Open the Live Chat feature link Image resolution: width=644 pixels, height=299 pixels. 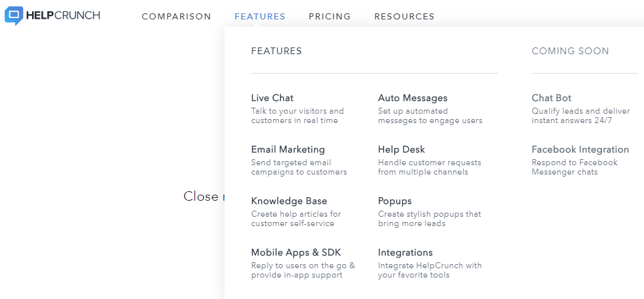pyautogui.click(x=273, y=98)
